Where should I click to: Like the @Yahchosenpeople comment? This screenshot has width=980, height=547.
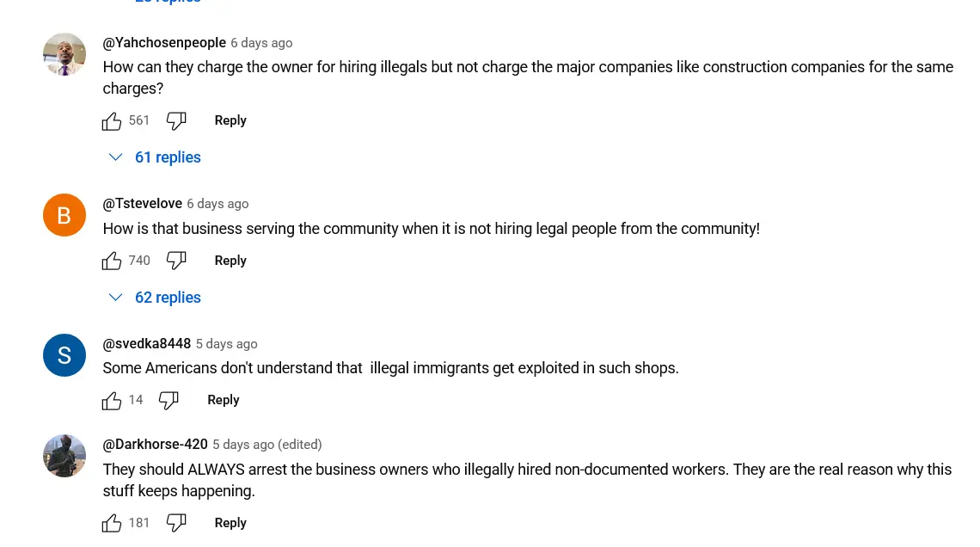coord(112,120)
